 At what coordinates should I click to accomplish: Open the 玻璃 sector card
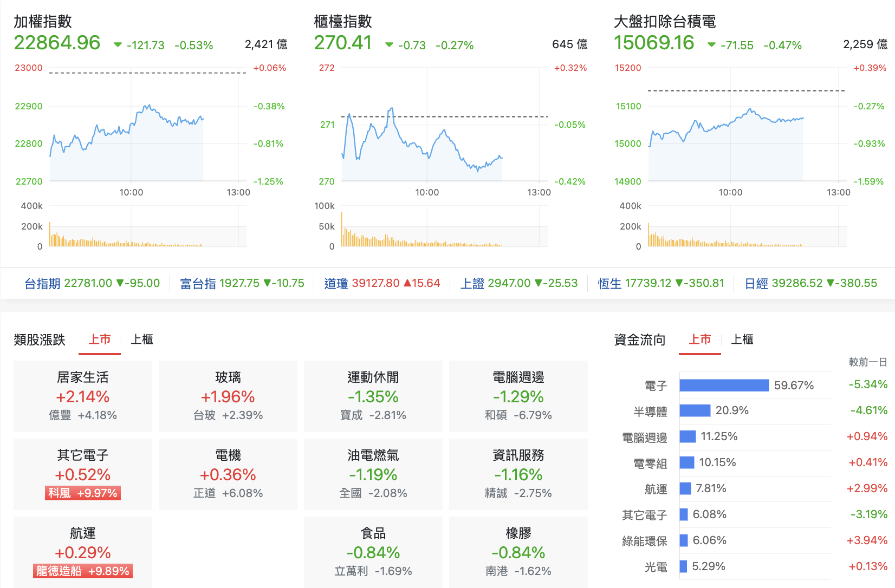[228, 396]
